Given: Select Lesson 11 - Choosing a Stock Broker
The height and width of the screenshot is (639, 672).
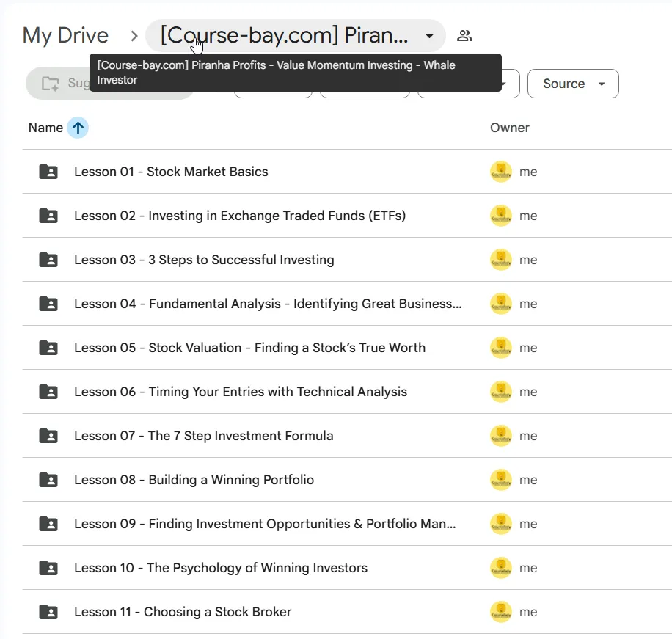Looking at the screenshot, I should pyautogui.click(x=183, y=612).
